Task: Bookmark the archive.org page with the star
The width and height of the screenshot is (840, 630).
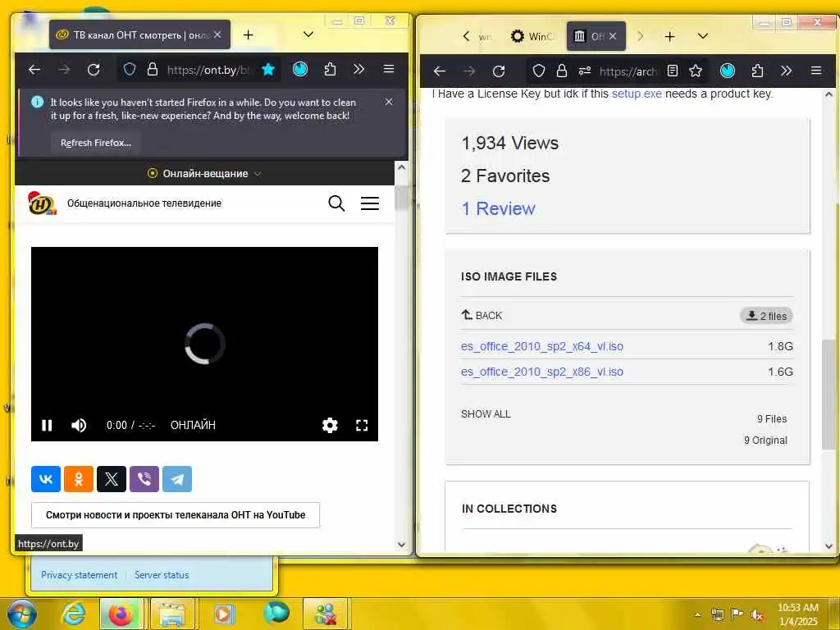Action: tap(696, 71)
